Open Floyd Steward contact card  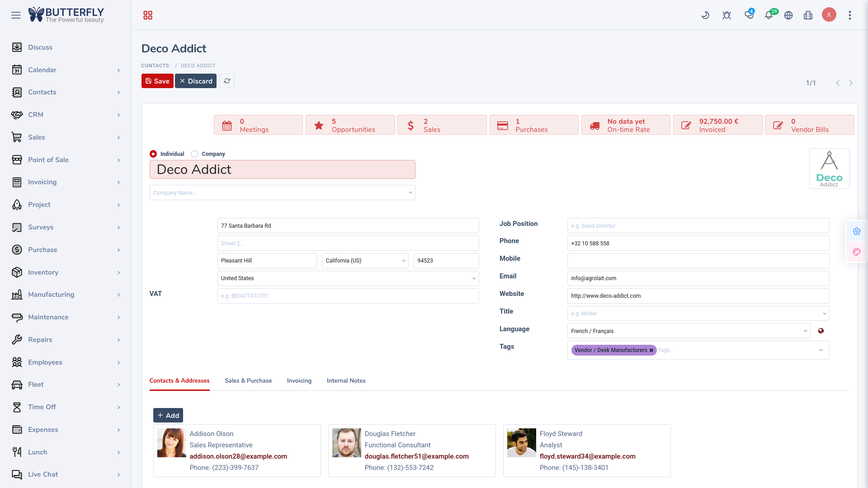tap(587, 450)
